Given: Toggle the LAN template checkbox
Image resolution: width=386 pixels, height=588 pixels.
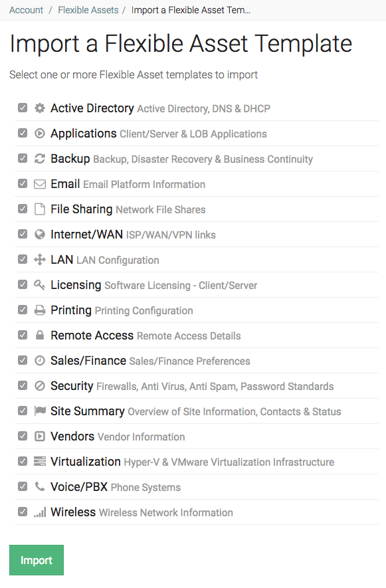Looking at the screenshot, I should pos(23,260).
